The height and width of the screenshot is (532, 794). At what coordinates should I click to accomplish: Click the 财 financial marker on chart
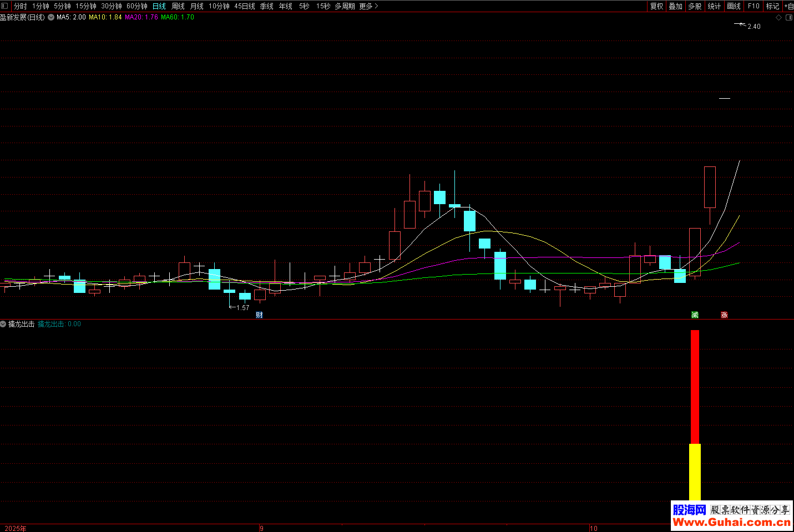coord(259,315)
